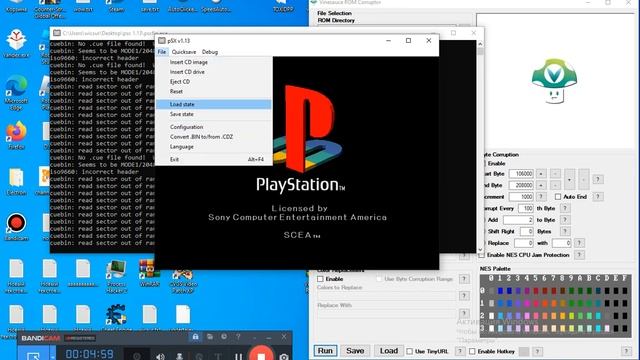Viewport: 640px width, 360px height.
Task: Open the Debug menu in pSX
Action: pos(210,52)
